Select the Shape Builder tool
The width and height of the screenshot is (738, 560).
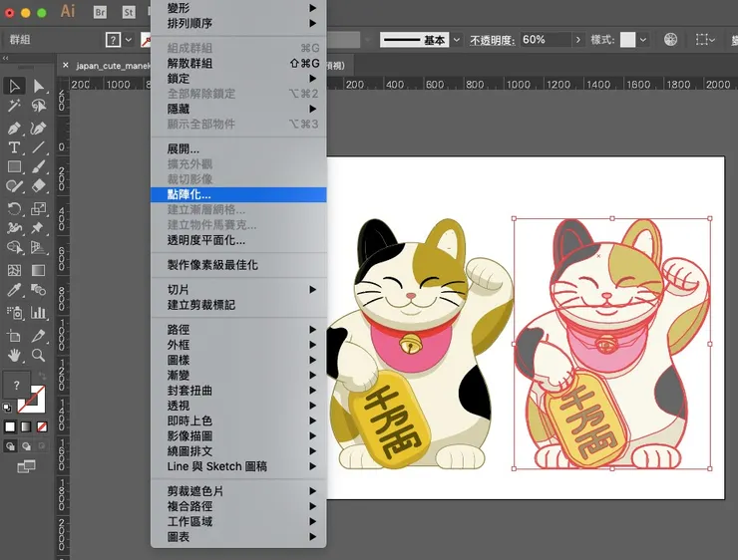pyautogui.click(x=14, y=247)
